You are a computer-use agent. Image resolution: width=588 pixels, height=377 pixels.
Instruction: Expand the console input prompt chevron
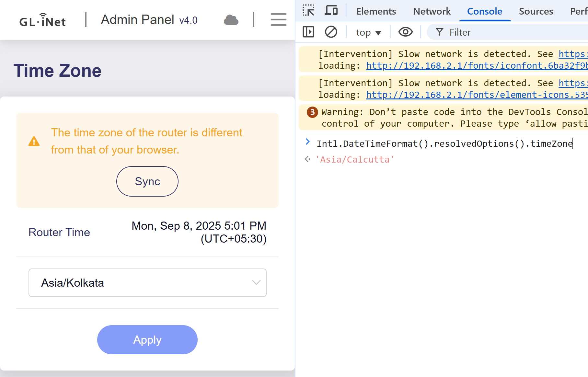click(x=307, y=142)
